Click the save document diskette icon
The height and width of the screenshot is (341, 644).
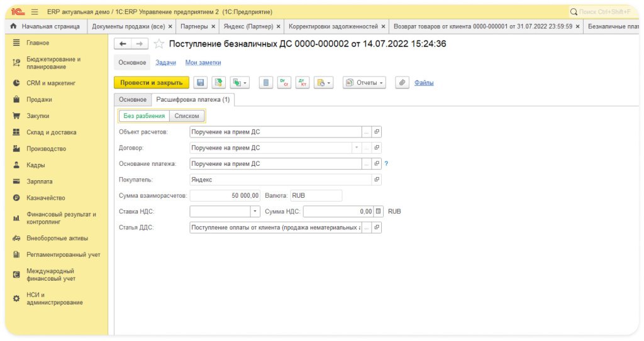click(x=201, y=83)
